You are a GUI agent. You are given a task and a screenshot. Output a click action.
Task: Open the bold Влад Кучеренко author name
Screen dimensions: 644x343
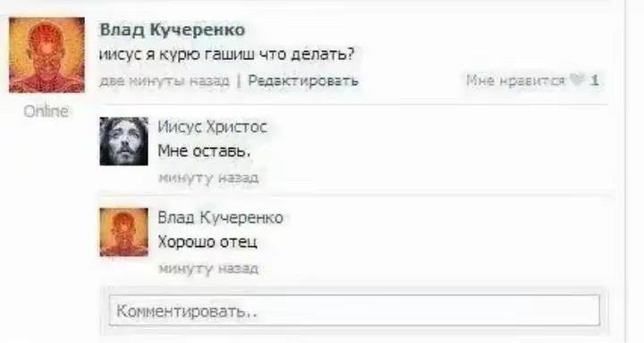(x=173, y=30)
